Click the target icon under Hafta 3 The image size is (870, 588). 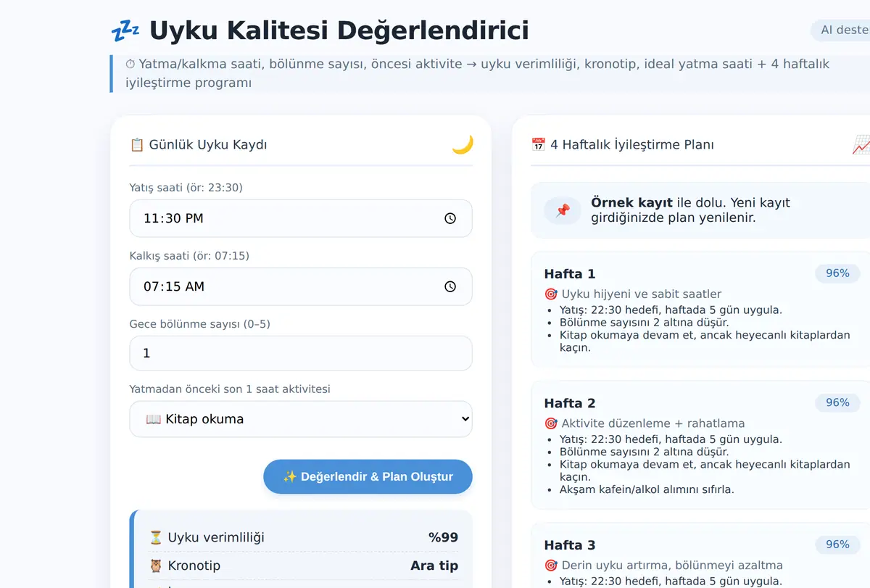pyautogui.click(x=551, y=565)
